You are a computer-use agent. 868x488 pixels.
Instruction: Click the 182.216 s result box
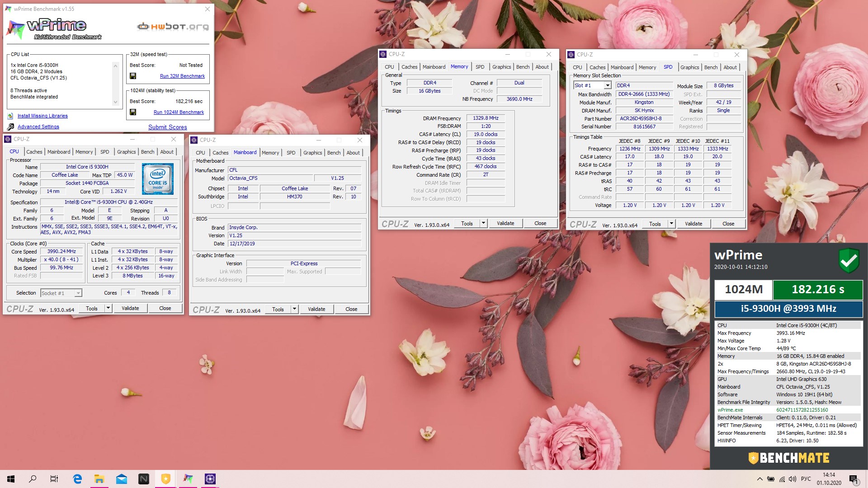818,290
